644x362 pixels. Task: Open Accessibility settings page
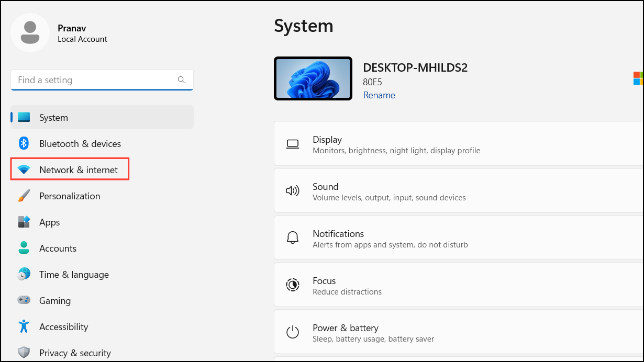pos(102,326)
